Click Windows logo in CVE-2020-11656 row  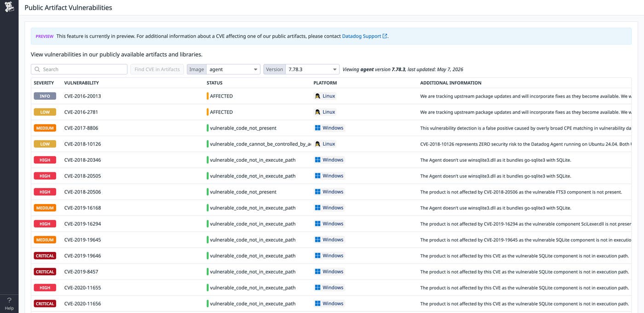click(317, 303)
